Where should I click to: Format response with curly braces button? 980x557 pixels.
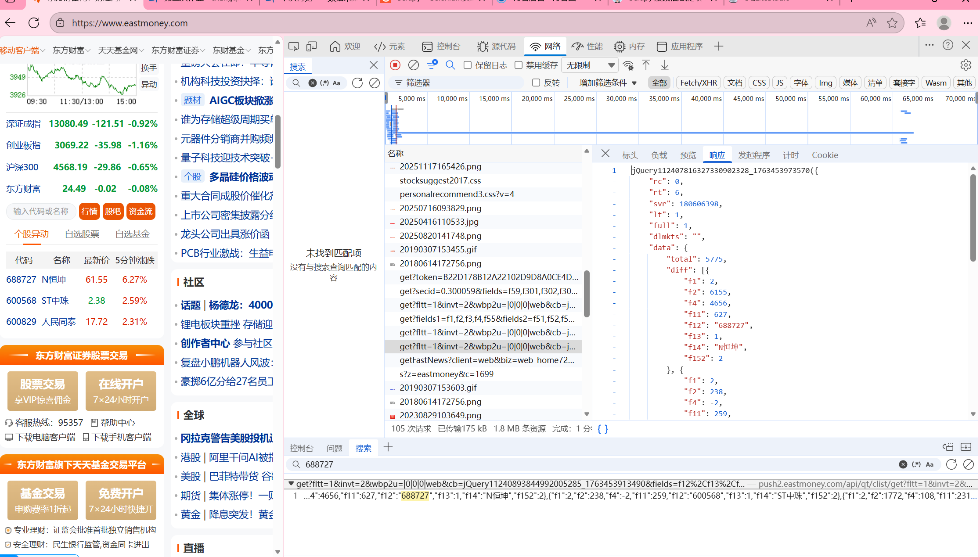603,429
